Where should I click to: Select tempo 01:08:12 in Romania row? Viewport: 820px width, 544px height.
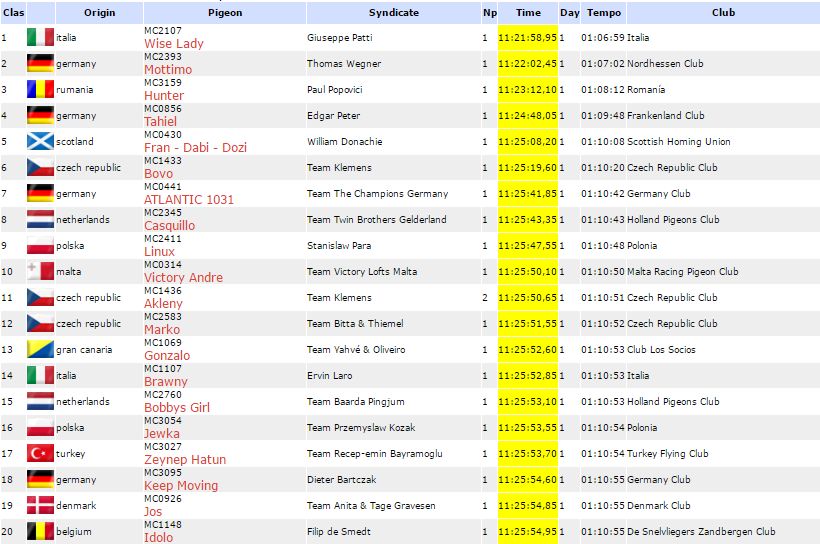pyautogui.click(x=603, y=89)
